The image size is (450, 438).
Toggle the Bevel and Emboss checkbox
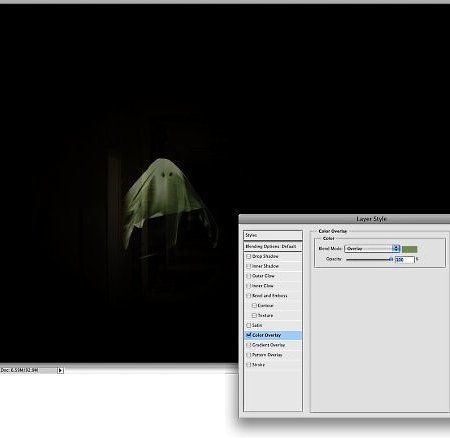tap(249, 296)
